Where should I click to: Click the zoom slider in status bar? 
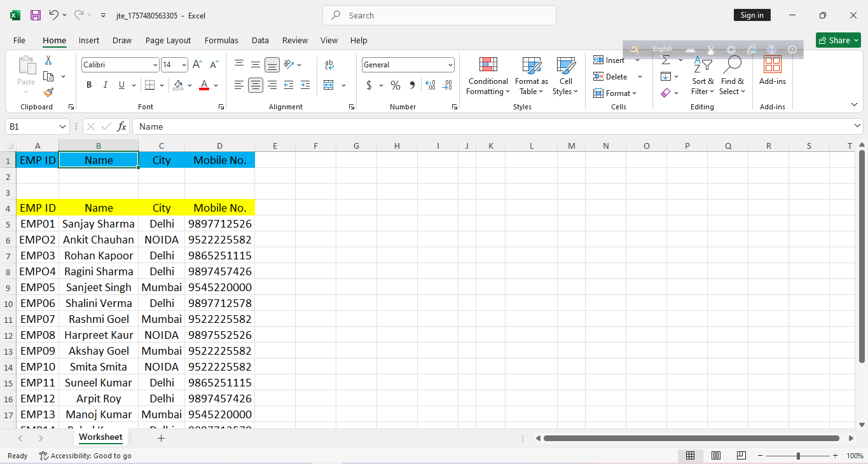point(798,456)
